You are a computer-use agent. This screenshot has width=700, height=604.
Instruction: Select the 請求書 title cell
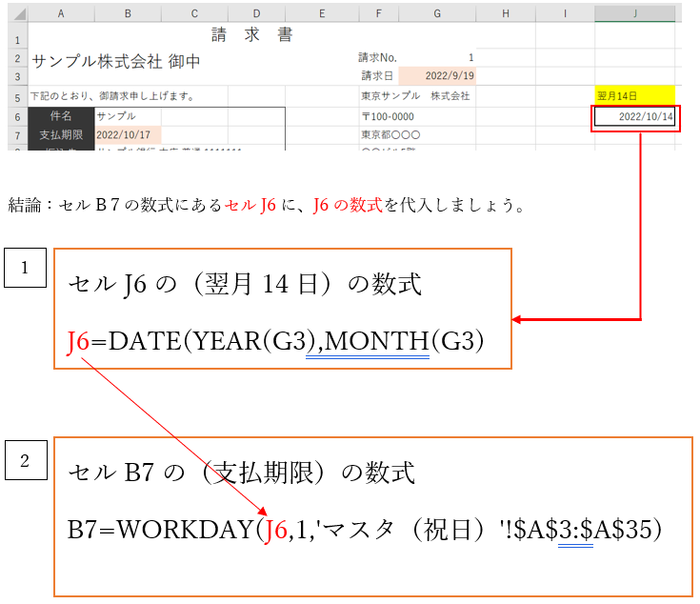pos(251,36)
